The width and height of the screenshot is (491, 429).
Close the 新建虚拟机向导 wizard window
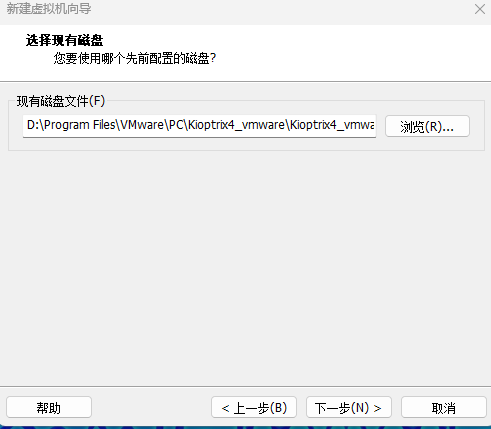480,9
